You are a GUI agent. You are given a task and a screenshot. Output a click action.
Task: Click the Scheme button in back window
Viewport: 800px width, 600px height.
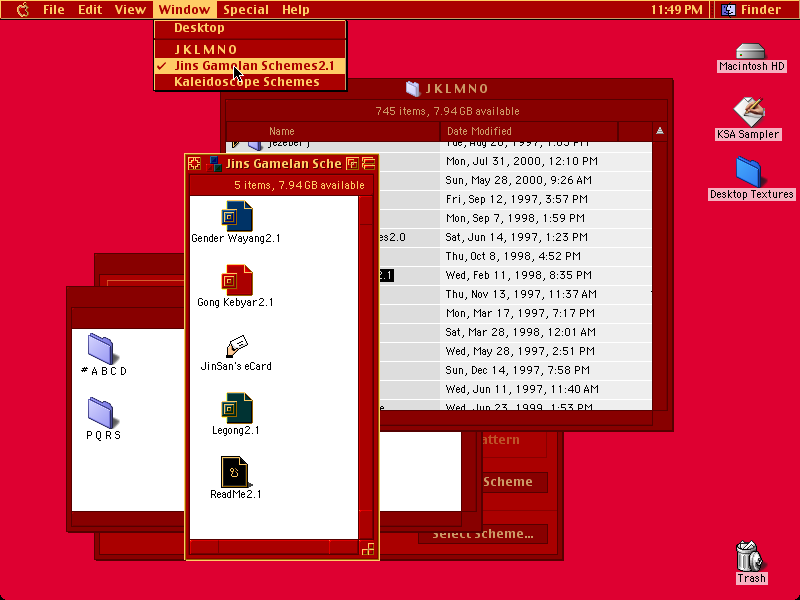point(514,482)
